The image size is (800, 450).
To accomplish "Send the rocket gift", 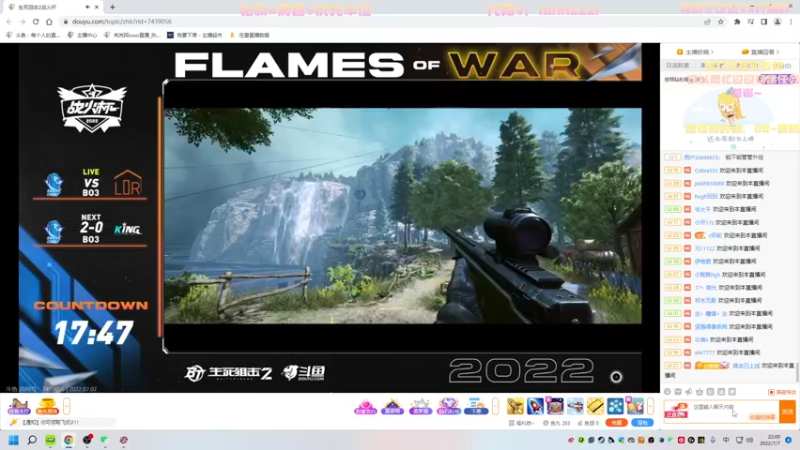I will [535, 406].
